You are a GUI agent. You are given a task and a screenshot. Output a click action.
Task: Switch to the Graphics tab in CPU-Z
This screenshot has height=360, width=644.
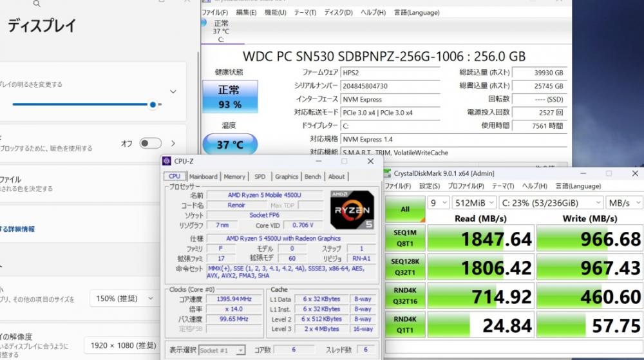click(x=287, y=176)
